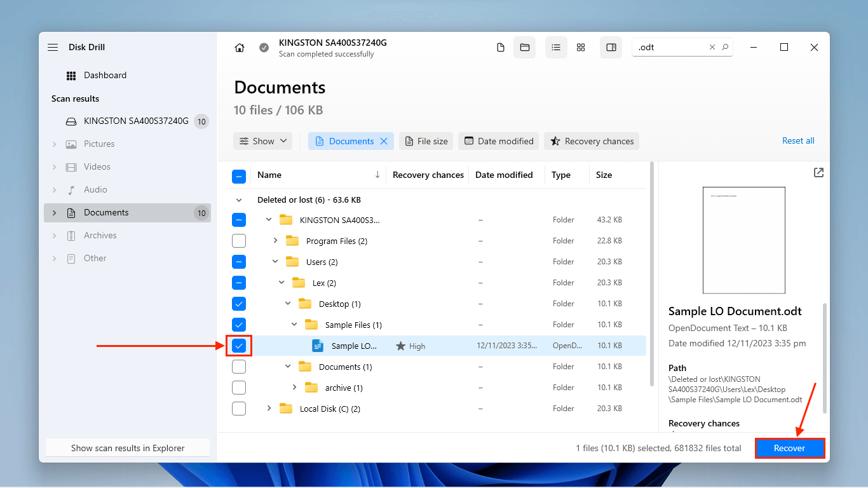The width and height of the screenshot is (868, 488).
Task: Click the Dashboard grid icon
Action: [x=71, y=76]
